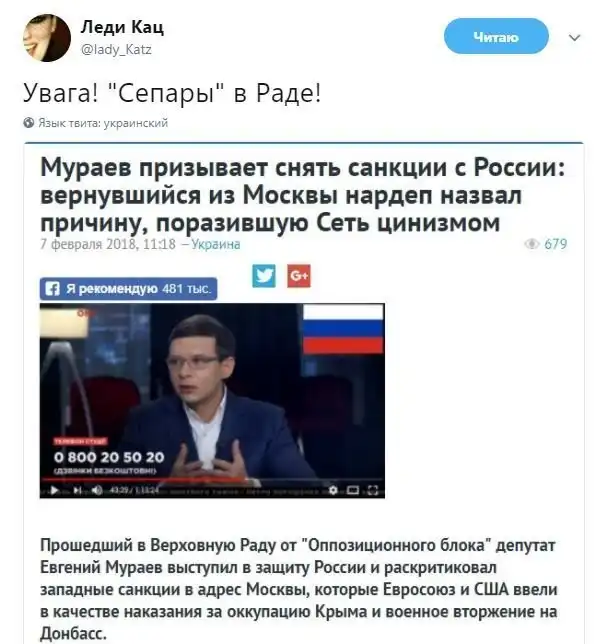The width and height of the screenshot is (613, 644).
Task: Open the @lady_Katz handle link
Action: 116,50
